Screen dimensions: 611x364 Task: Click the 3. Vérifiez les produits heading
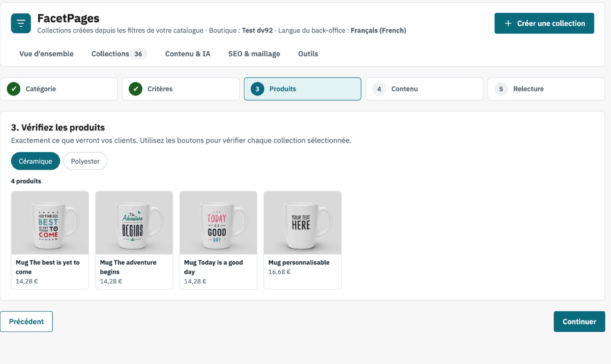58,128
